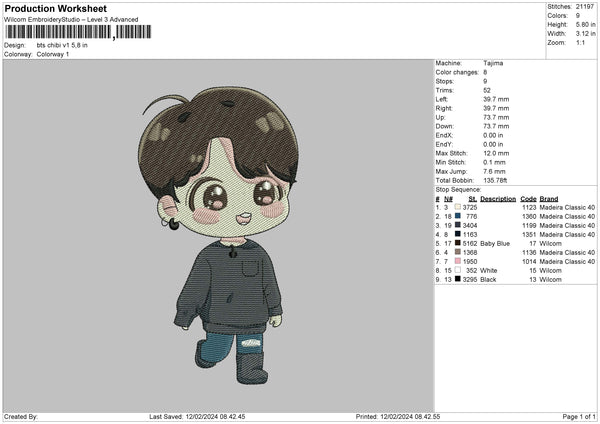Click 'Last Saved: 12/02/2024 08.42.45' footer

coord(197,416)
